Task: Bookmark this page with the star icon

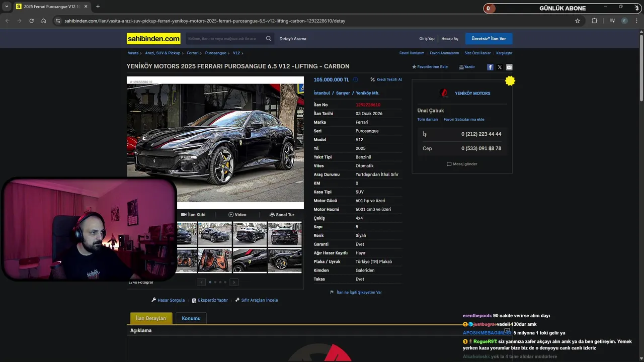Action: point(578,21)
